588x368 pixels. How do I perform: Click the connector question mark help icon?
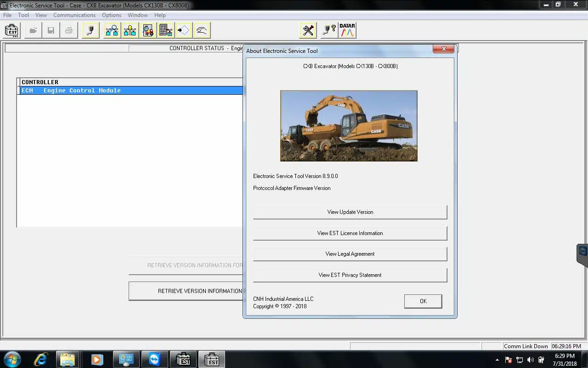pyautogui.click(x=329, y=31)
